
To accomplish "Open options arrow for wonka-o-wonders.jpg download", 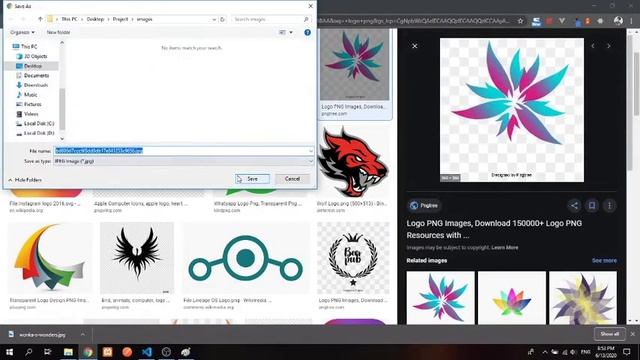I will click(83, 334).
